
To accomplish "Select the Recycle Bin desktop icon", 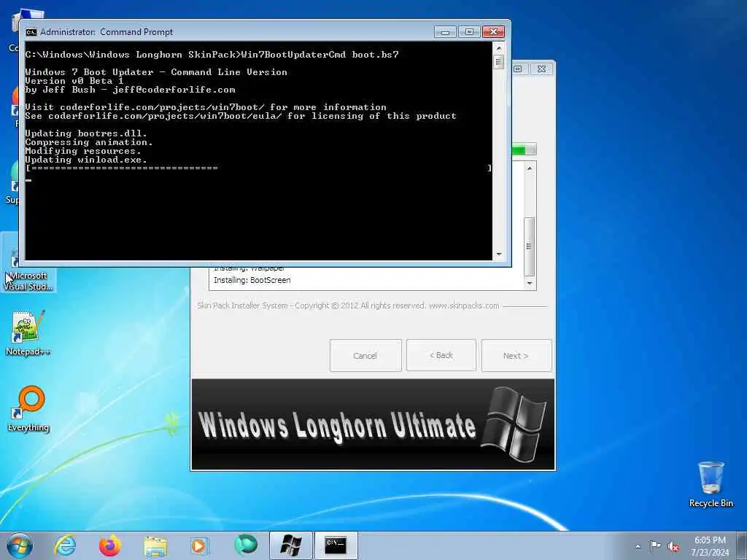I will [x=711, y=484].
